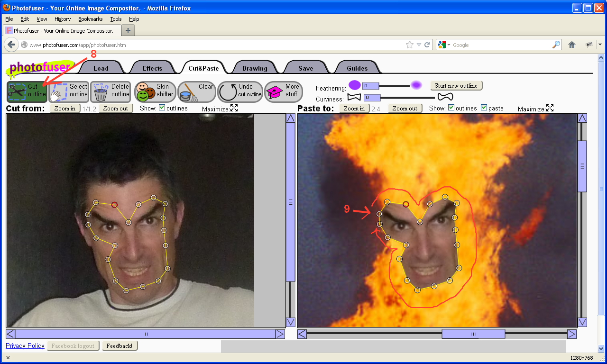The width and height of the screenshot is (607, 364).
Task: Click the straight curviness shape icon
Action: 354,97
